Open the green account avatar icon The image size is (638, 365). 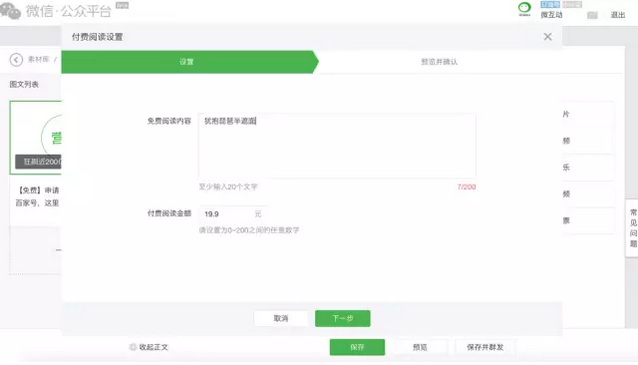[524, 9]
